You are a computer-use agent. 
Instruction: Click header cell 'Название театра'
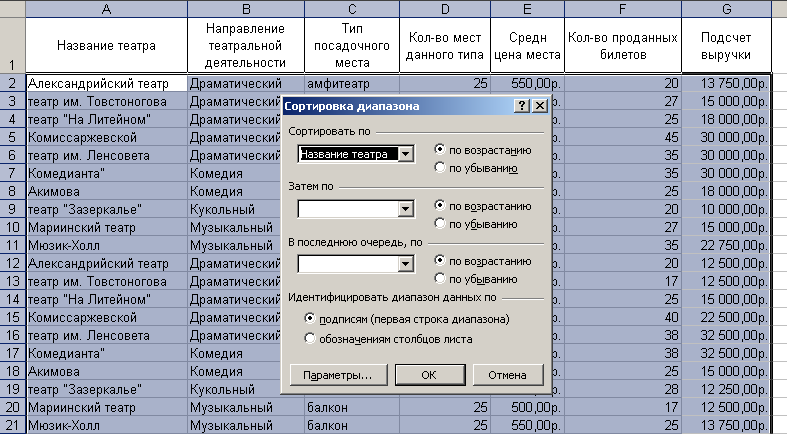[106, 46]
